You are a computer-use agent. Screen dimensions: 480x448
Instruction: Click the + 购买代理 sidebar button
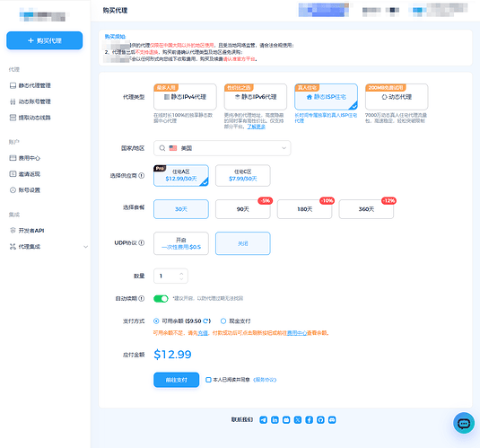[44, 40]
